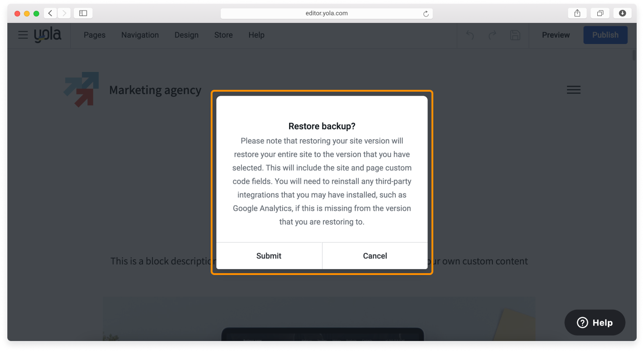Click the Yola logo

coord(48,34)
